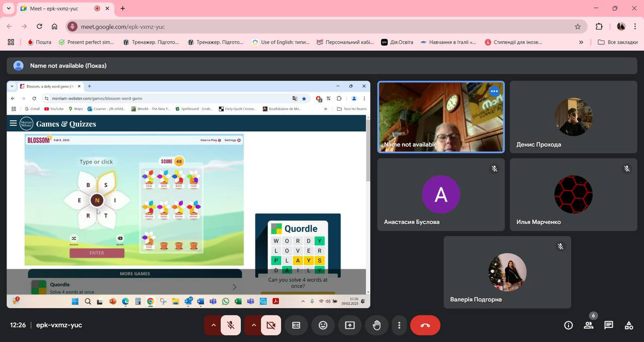Open a new Chrome tab
Viewport: 644px width, 342px height.
[x=123, y=8]
